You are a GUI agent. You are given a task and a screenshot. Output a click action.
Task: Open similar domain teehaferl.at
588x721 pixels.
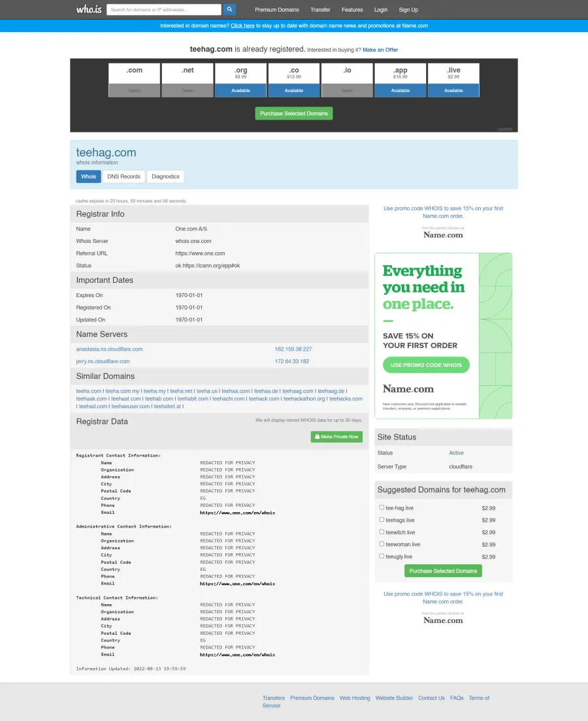point(167,406)
